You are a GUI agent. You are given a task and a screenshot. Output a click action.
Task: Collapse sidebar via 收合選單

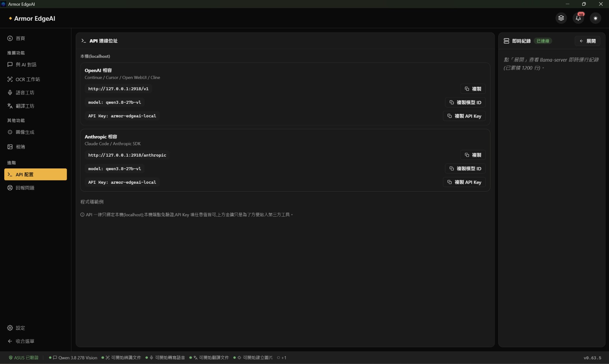point(35,341)
